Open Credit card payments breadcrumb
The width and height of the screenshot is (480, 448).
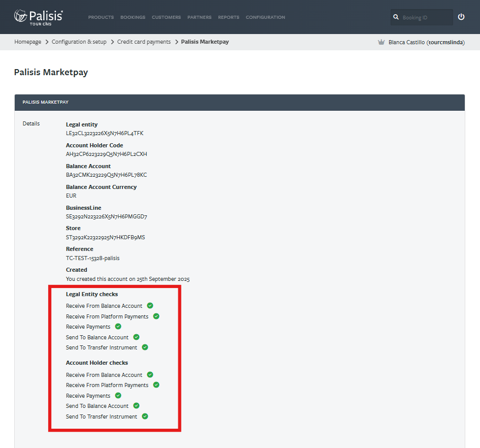[144, 42]
